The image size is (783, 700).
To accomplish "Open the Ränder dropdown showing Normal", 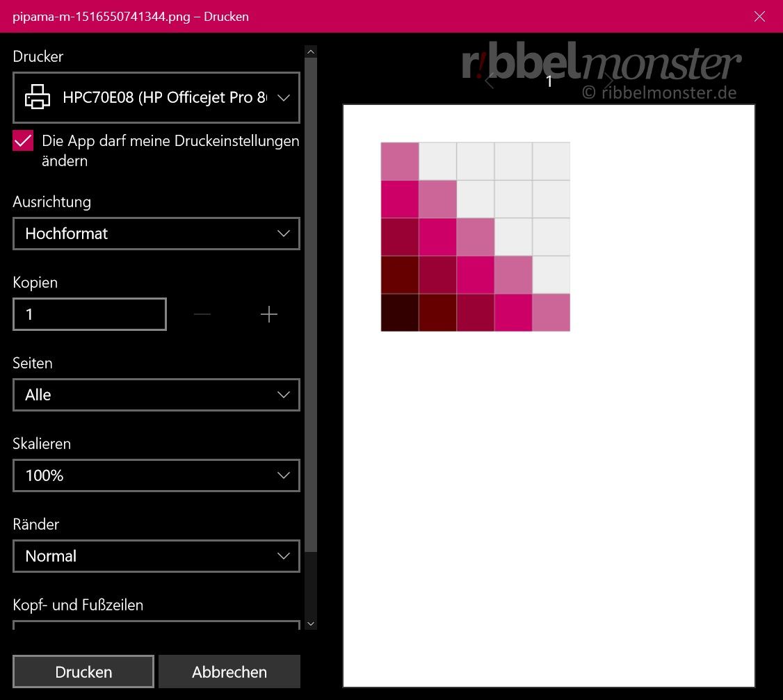I will (156, 555).
